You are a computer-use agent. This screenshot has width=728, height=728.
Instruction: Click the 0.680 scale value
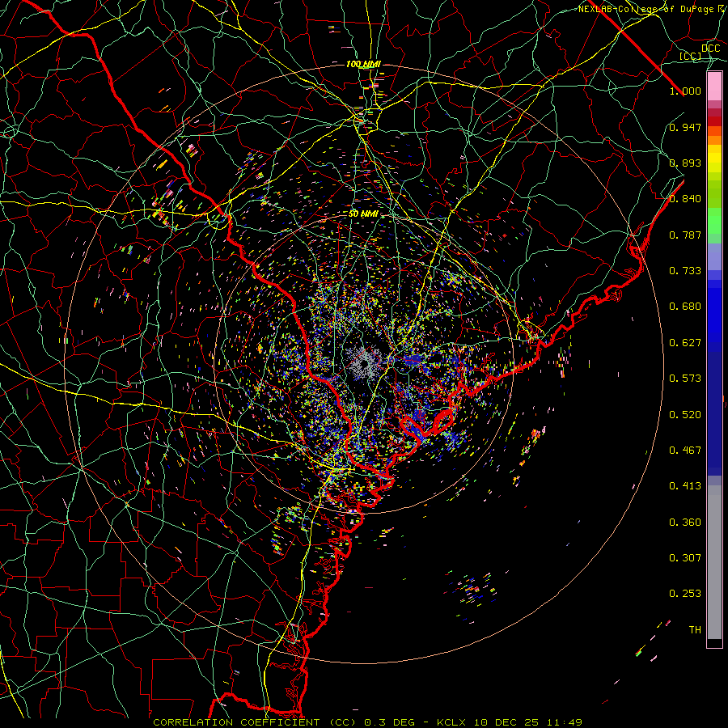pyautogui.click(x=685, y=307)
